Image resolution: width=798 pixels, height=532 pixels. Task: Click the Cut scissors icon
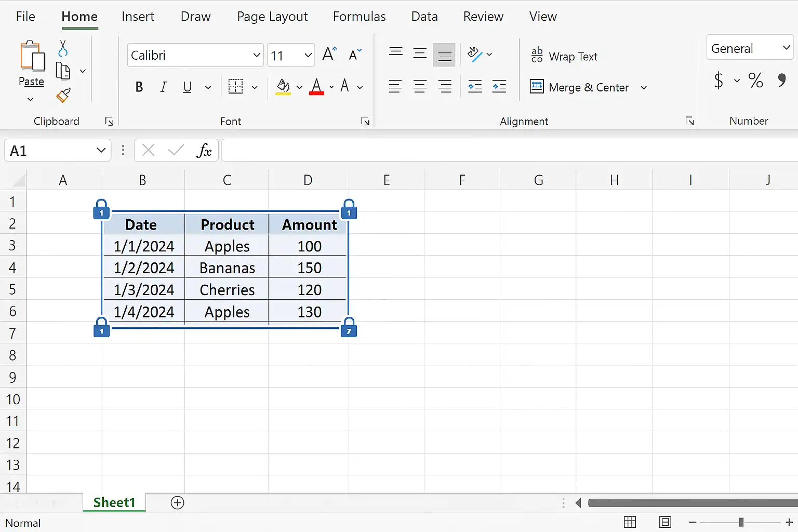(x=63, y=49)
